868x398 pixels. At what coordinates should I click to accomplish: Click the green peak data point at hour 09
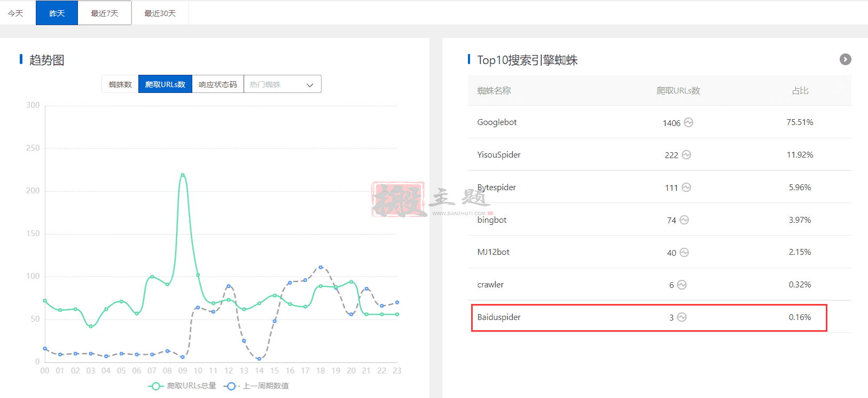point(183,175)
